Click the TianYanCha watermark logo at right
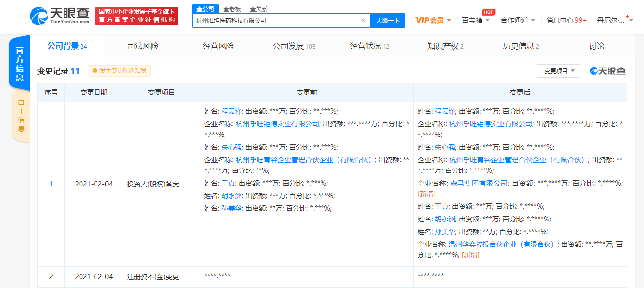The image size is (644, 288). (608, 71)
